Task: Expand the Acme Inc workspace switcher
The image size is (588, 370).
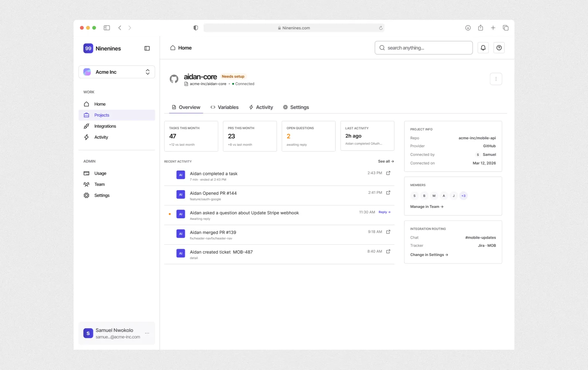Action: click(x=117, y=72)
